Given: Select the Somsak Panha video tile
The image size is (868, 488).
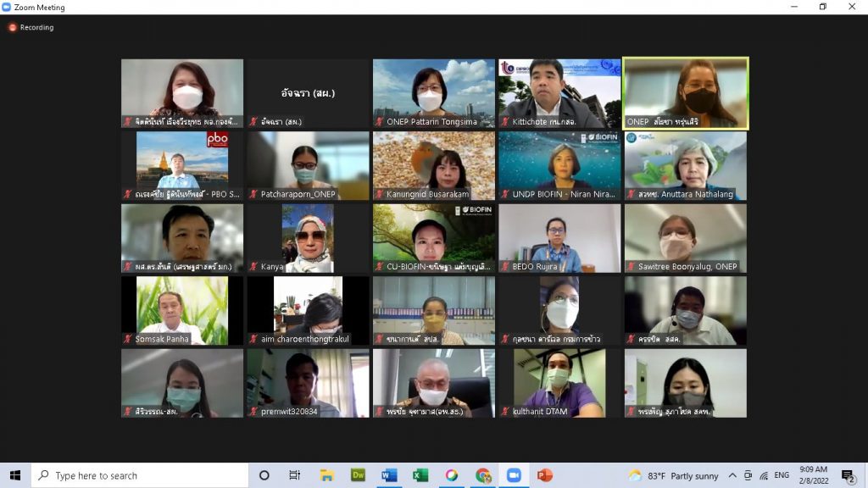Looking at the screenshot, I should 181,310.
